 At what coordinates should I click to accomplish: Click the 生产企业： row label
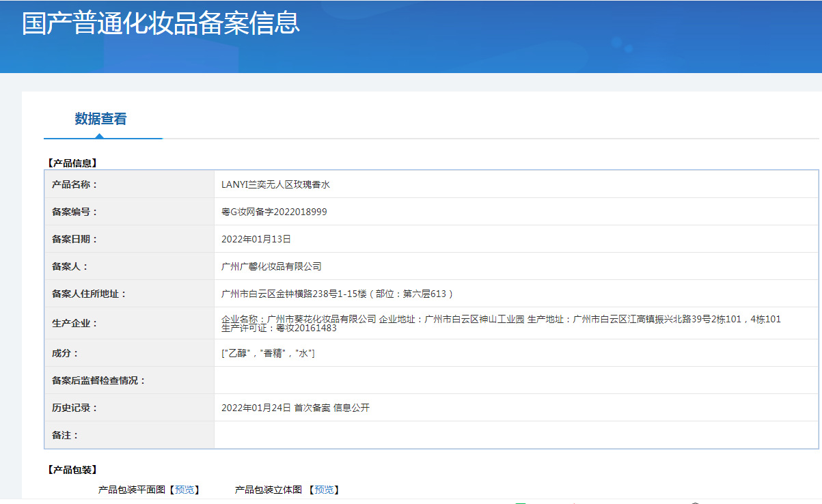[x=74, y=323]
